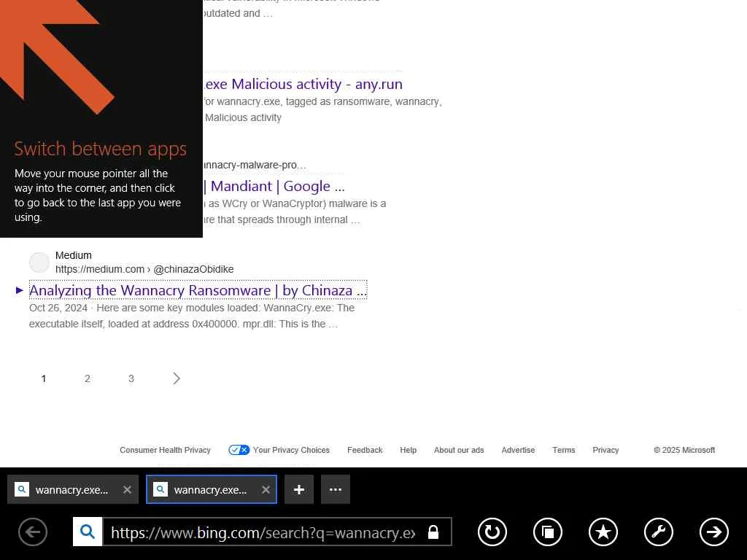
Task: Click the lock icon in address bar
Action: point(433,532)
